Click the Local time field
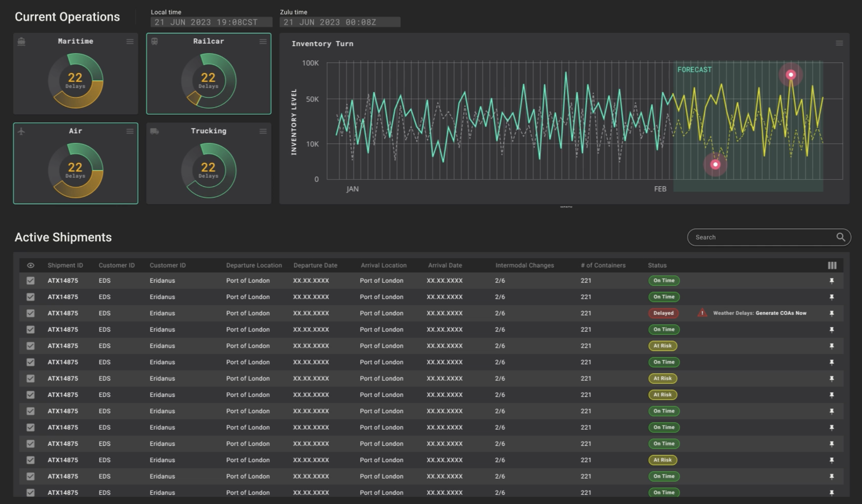The image size is (862, 504). tap(212, 22)
